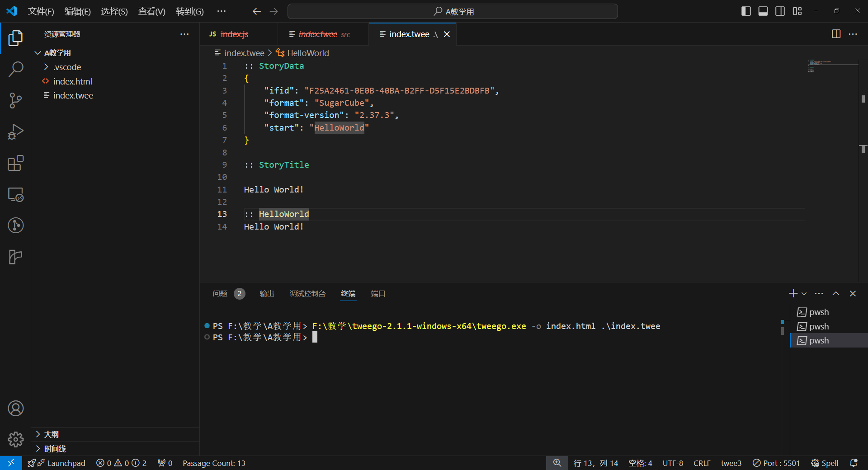Open the Git Graph activity icon
Image resolution: width=868 pixels, height=470 pixels.
[x=15, y=226]
